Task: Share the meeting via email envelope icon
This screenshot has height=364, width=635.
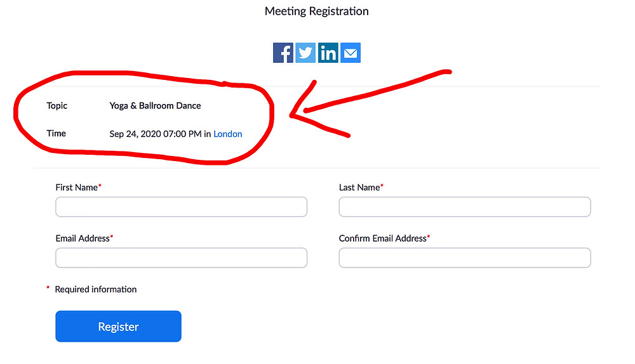Action: [351, 53]
